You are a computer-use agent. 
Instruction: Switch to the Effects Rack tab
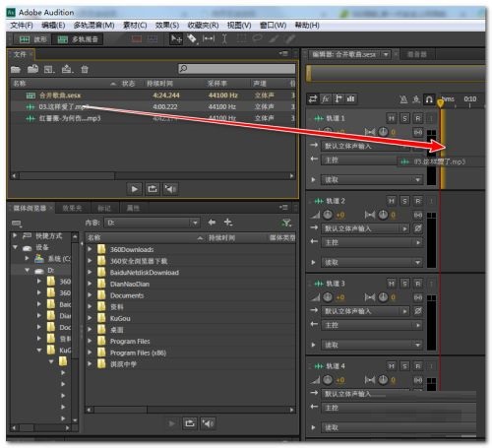pyautogui.click(x=72, y=208)
